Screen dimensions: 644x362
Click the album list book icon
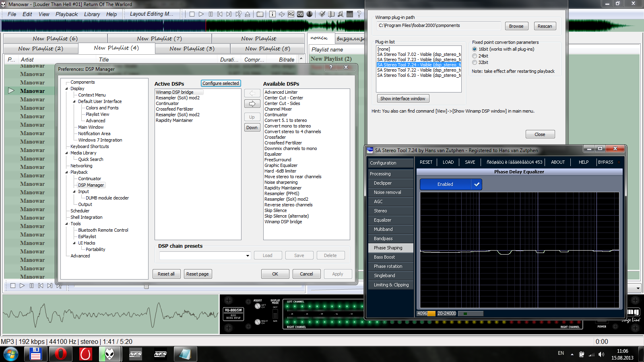(x=331, y=14)
